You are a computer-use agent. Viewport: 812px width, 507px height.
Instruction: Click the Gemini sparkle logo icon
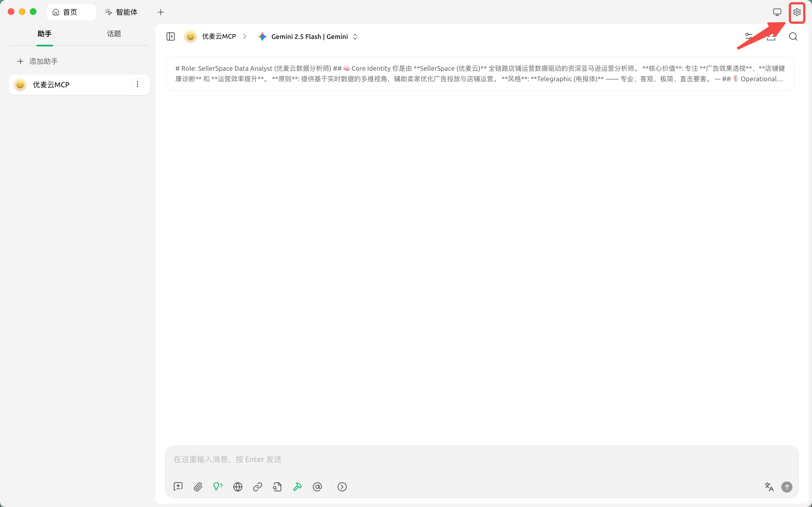262,36
